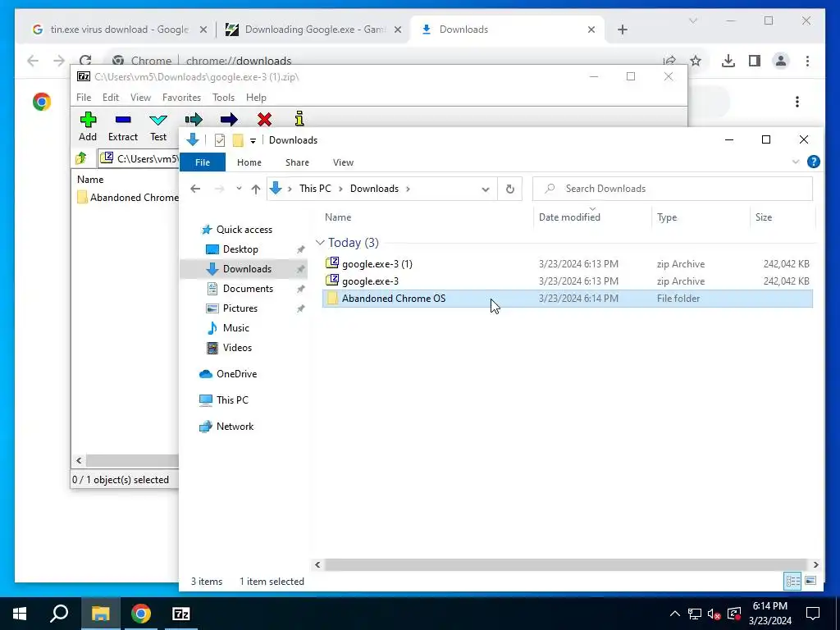Image resolution: width=840 pixels, height=630 pixels.
Task: Switch to Downloading Google.exe tab
Action: (314, 30)
